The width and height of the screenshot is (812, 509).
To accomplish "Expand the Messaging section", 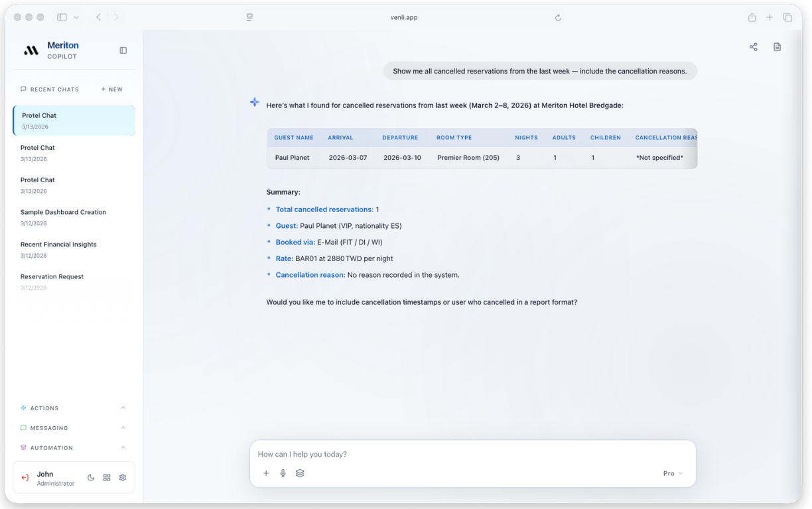I will (74, 428).
